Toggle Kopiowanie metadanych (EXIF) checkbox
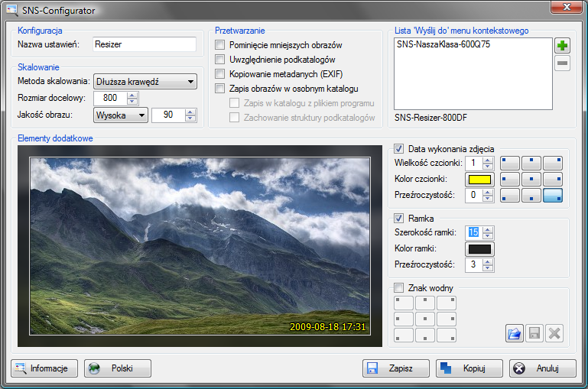The height and width of the screenshot is (389, 588). (219, 74)
